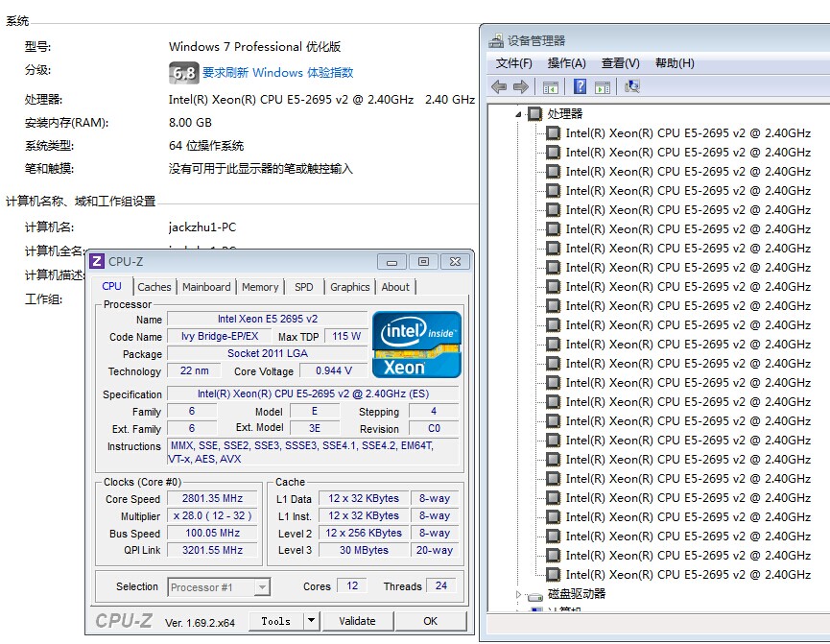This screenshot has height=644, width=830.
Task: Click the Core Speed value '2801.35 MHz'
Action: (212, 498)
